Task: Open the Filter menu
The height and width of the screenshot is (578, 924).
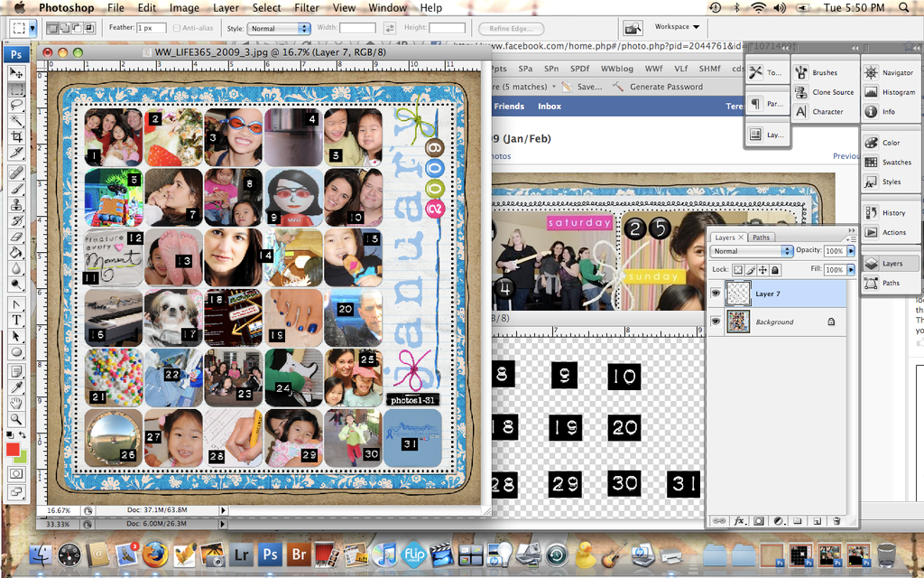Action: 307,7
